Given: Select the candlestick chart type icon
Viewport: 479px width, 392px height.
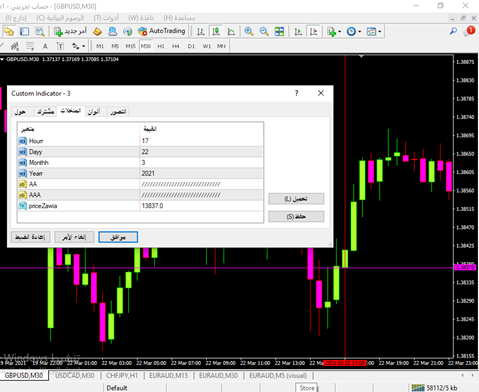Looking at the screenshot, I should 216,31.
